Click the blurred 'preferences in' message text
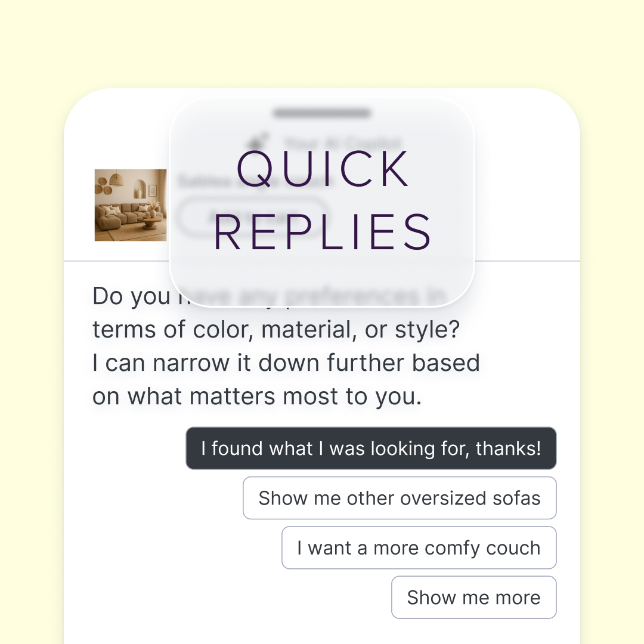Image resolution: width=644 pixels, height=644 pixels. 366,296
